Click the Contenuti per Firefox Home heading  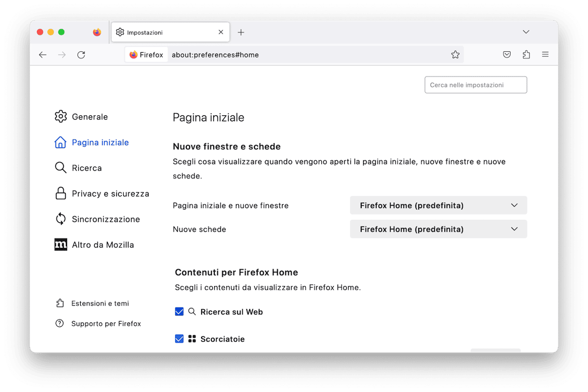pyautogui.click(x=236, y=272)
